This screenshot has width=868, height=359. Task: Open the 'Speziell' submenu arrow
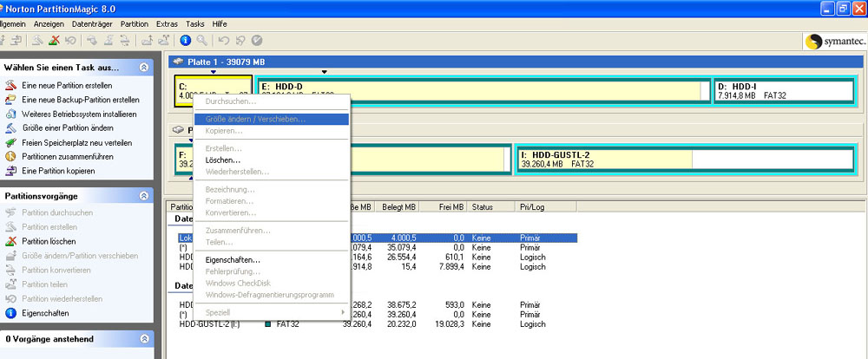pos(342,312)
